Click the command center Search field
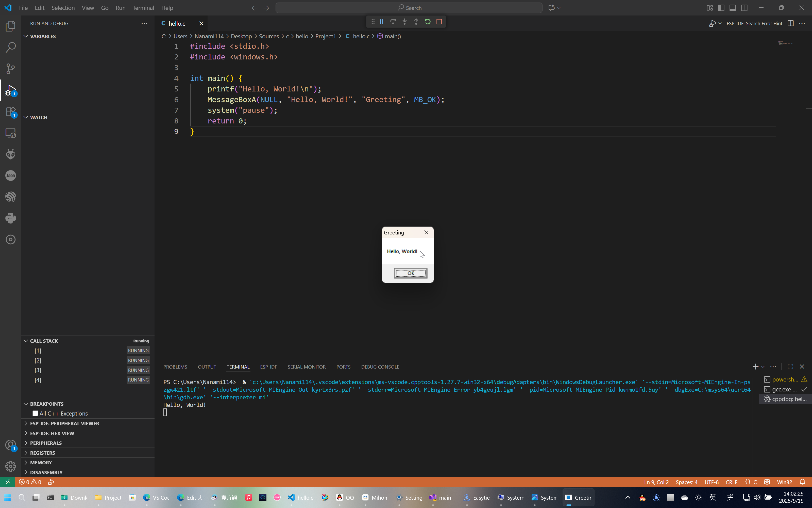 409,8
